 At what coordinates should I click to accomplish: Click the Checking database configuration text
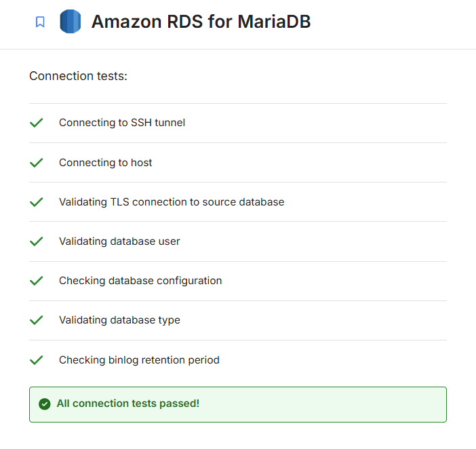[140, 281]
